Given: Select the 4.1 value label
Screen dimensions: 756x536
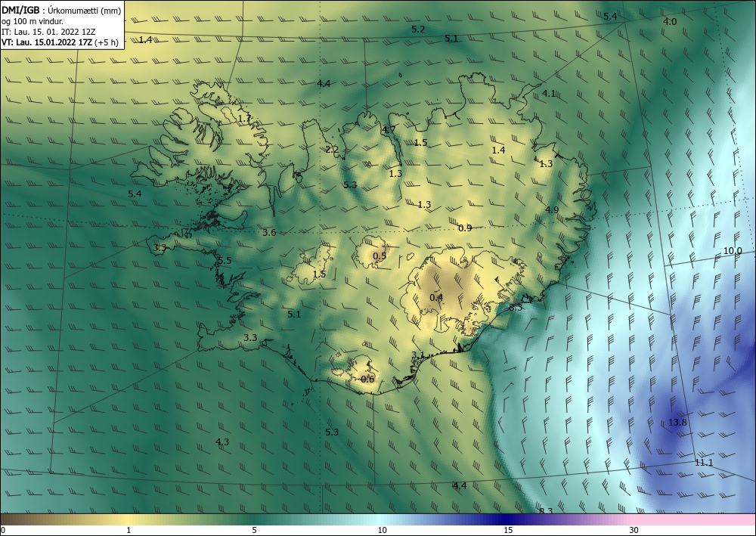Looking at the screenshot, I should 549,94.
